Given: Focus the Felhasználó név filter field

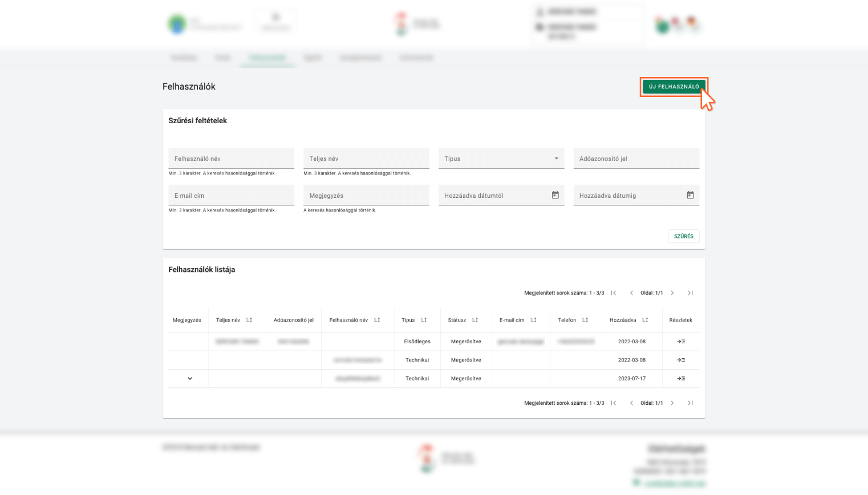Looking at the screenshot, I should click(x=231, y=159).
